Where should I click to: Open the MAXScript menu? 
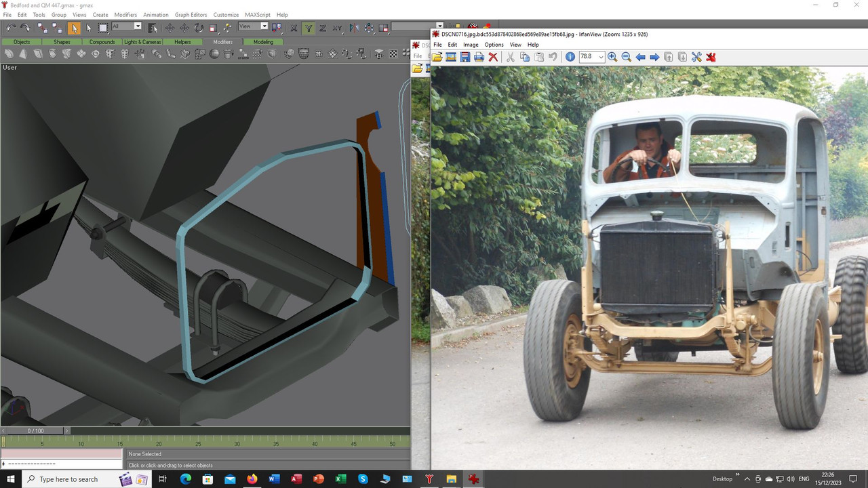click(x=256, y=14)
